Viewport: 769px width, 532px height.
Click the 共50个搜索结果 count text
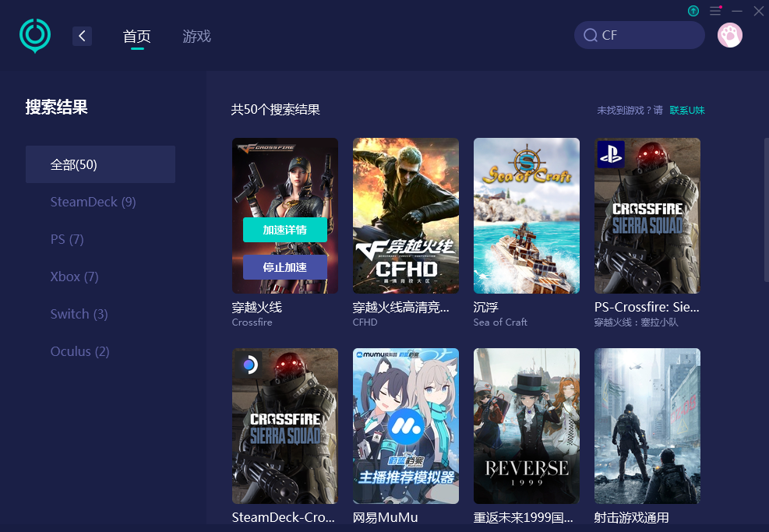[x=276, y=110]
